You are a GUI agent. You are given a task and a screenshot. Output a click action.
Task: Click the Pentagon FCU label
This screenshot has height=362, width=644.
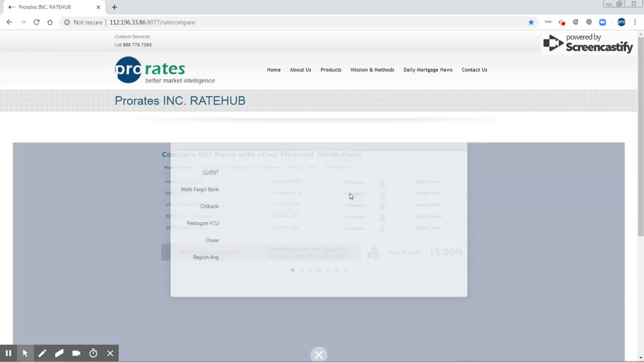point(203,223)
